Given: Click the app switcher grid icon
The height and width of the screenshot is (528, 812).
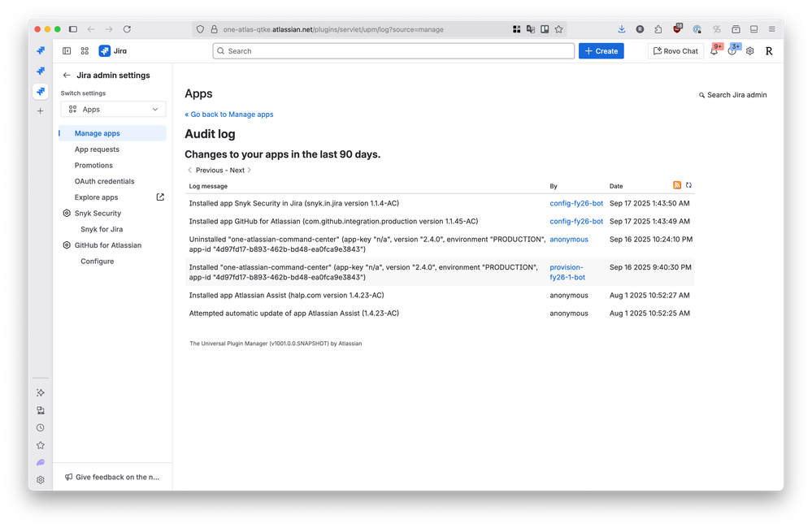Looking at the screenshot, I should click(85, 51).
